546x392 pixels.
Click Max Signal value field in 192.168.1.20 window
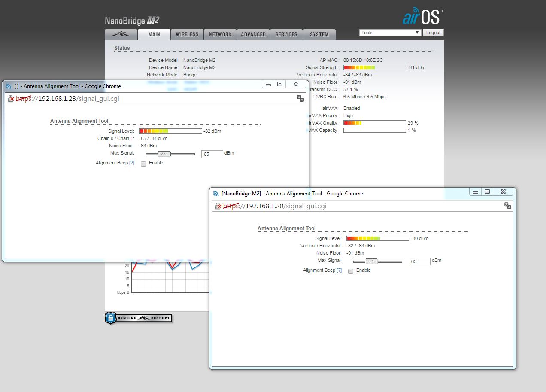pos(419,261)
